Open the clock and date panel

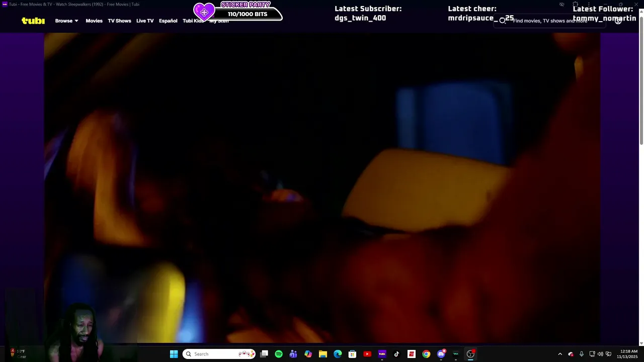[629, 354]
